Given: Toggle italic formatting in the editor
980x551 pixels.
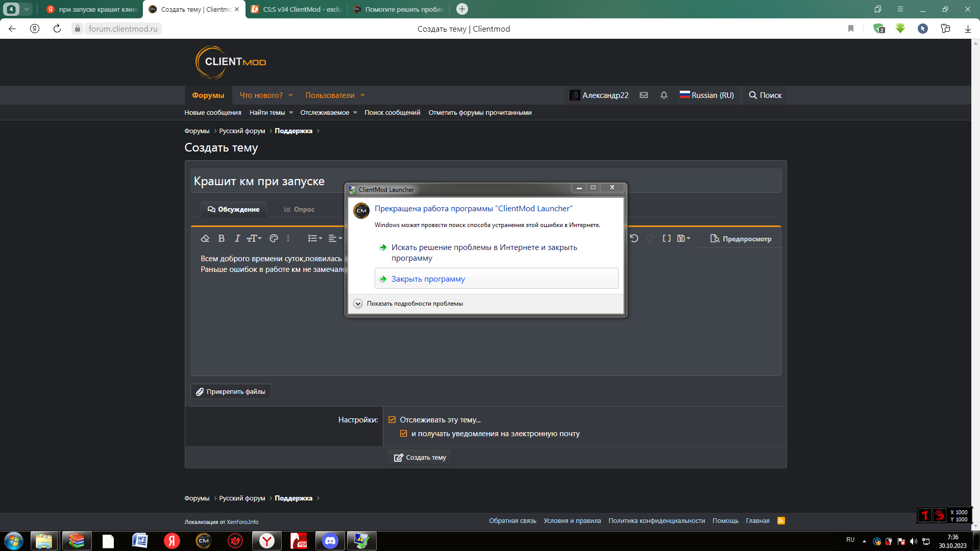Looking at the screenshot, I should (x=237, y=238).
